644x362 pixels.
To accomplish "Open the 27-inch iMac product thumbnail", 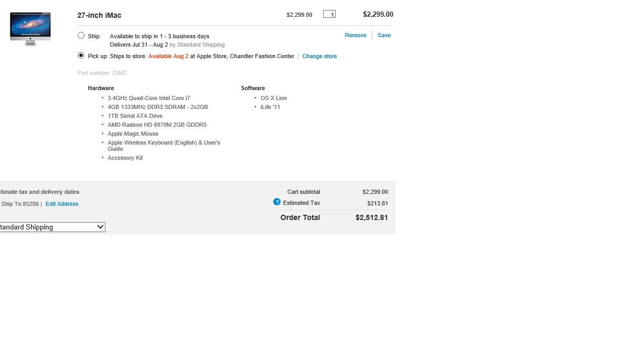I will tap(30, 29).
